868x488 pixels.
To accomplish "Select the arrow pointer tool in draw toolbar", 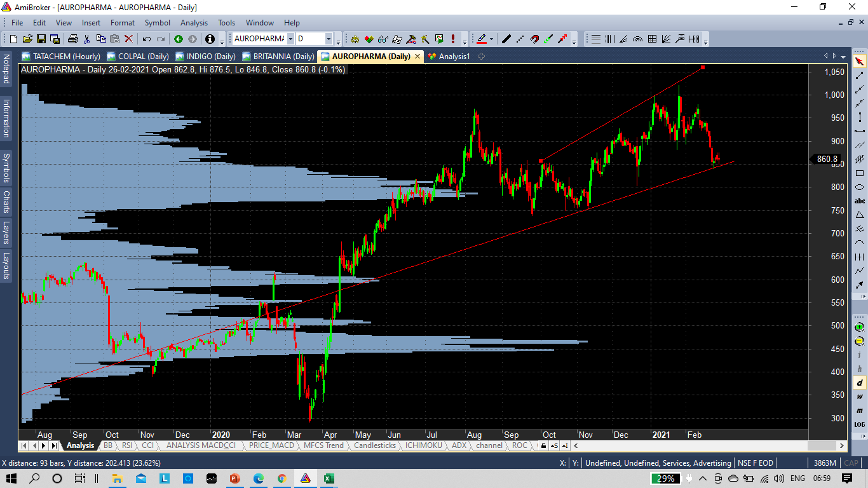I will [x=859, y=61].
